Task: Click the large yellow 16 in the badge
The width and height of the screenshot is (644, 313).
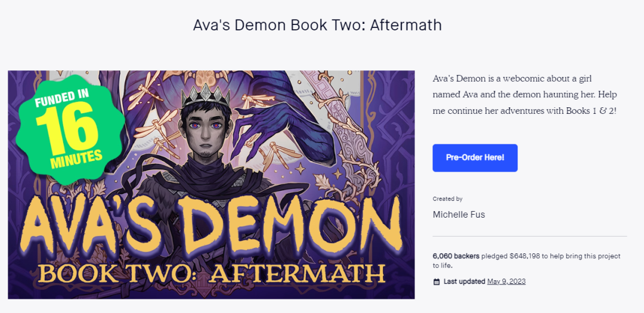Action: [x=67, y=129]
